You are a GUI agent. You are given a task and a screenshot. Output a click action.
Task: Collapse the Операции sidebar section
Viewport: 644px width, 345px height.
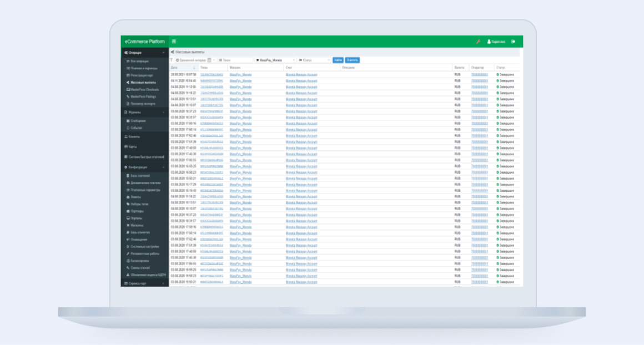[163, 53]
